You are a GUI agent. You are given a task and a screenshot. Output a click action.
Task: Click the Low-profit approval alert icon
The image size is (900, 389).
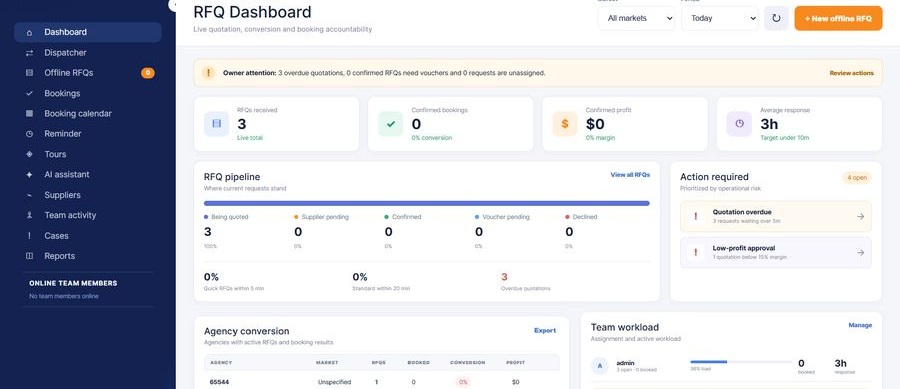[696, 252]
